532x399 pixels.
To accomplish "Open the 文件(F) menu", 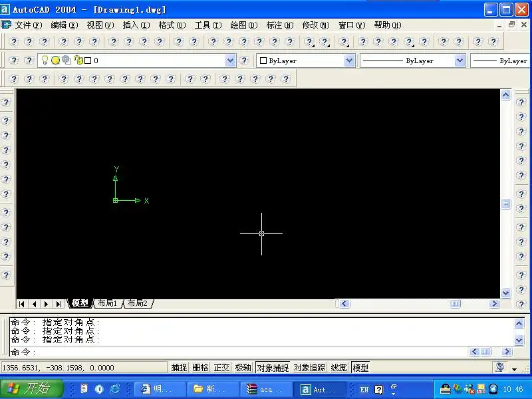I will point(29,25).
